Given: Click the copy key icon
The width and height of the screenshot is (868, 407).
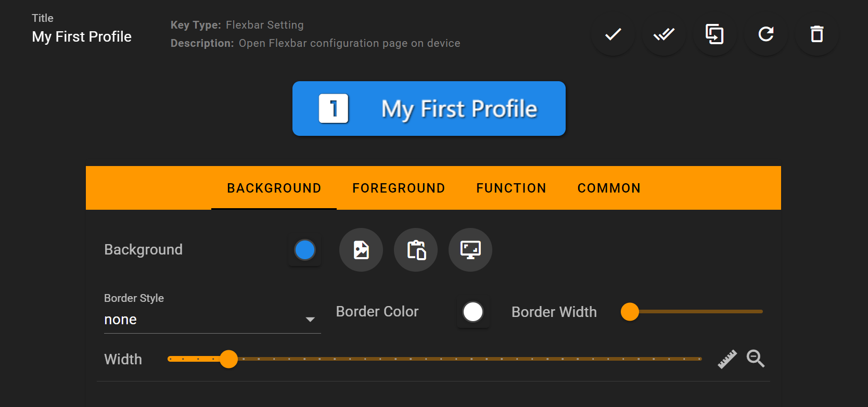Looking at the screenshot, I should [x=715, y=34].
